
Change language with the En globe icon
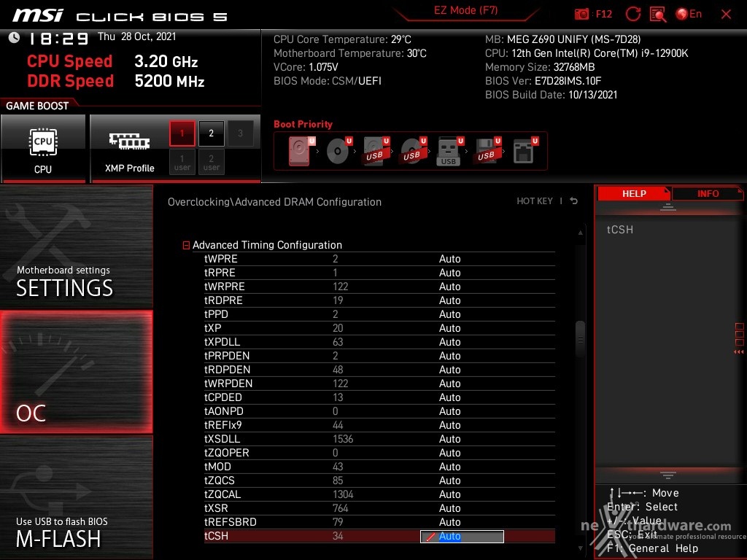coord(689,15)
